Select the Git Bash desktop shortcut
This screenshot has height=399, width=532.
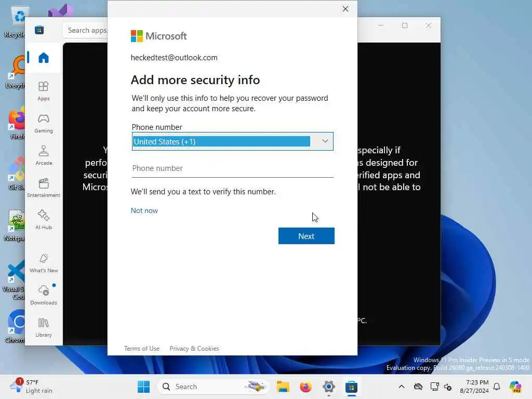16,174
